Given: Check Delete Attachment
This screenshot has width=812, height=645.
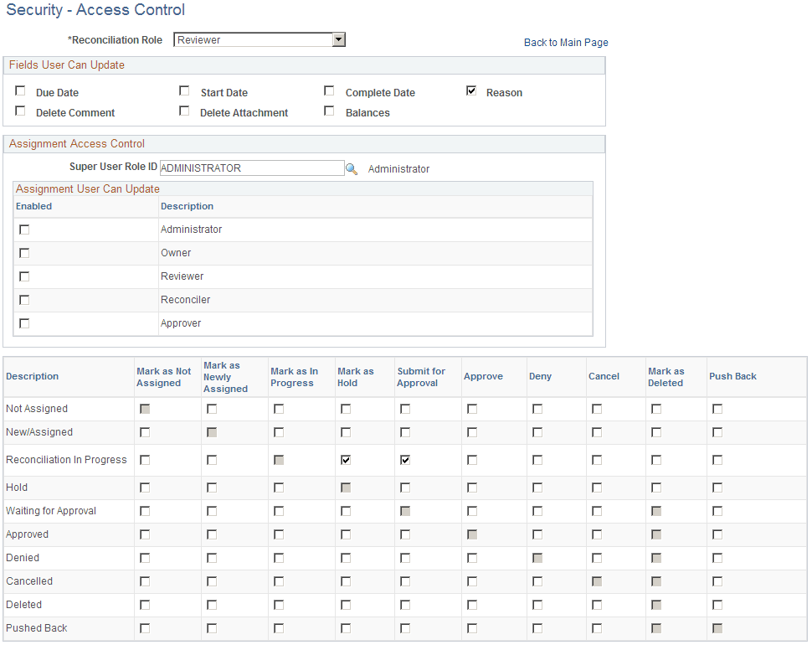Looking at the screenshot, I should (x=184, y=111).
